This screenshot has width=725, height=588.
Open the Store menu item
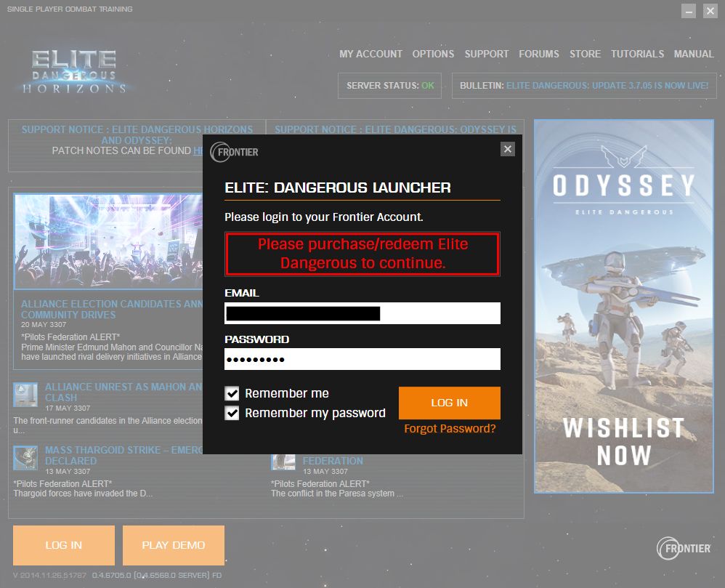pyautogui.click(x=585, y=54)
